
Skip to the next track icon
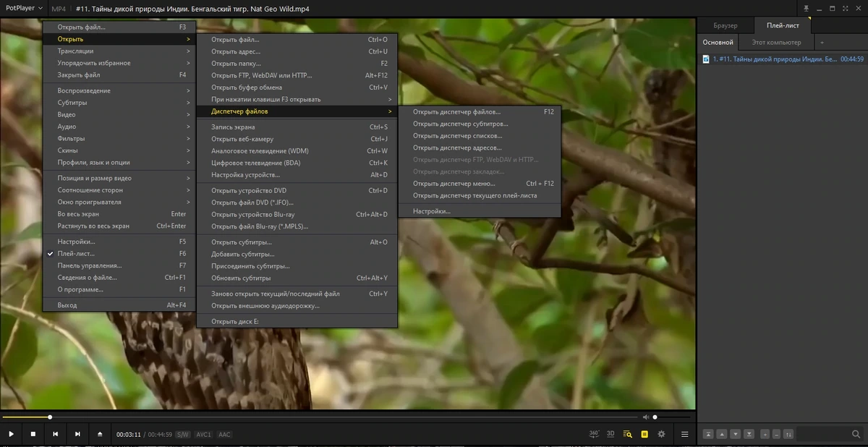click(x=77, y=434)
